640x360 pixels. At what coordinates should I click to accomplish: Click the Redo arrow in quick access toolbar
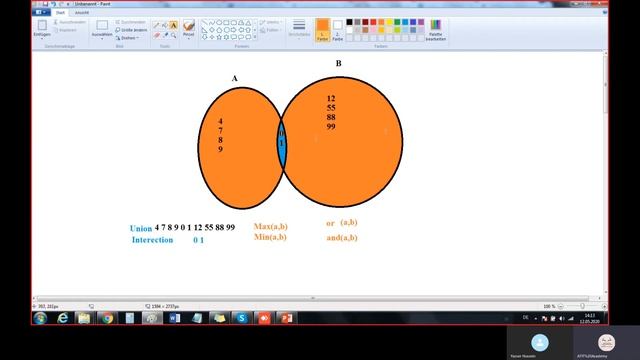coord(61,4)
